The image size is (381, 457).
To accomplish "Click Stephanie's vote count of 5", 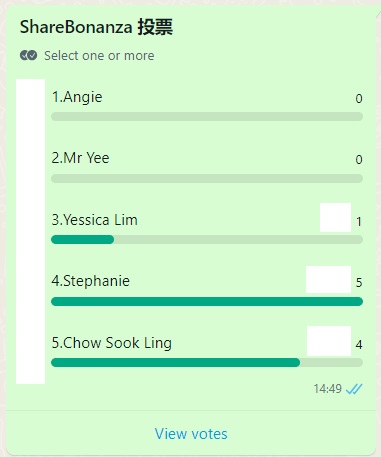I will coord(359,283).
